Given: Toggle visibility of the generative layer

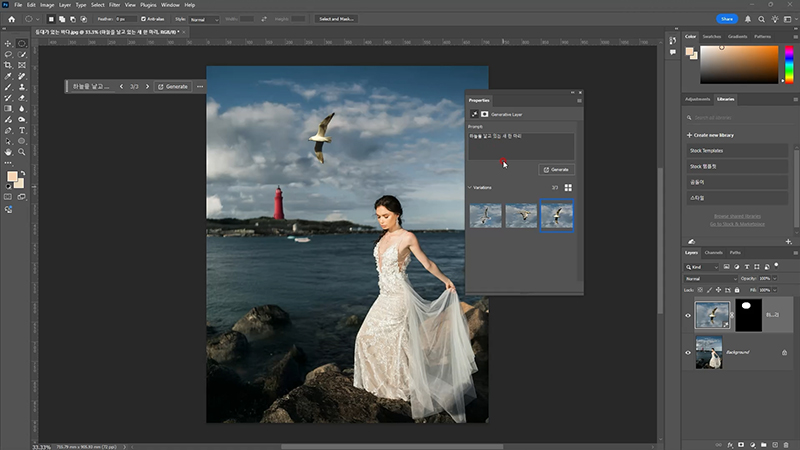Looking at the screenshot, I should click(x=688, y=315).
